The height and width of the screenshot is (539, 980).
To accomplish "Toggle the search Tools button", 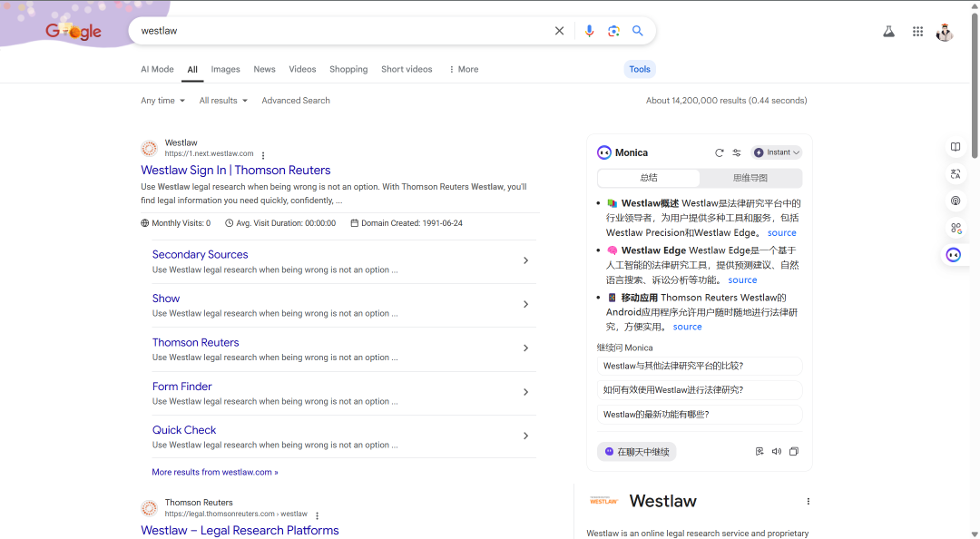I will (640, 69).
